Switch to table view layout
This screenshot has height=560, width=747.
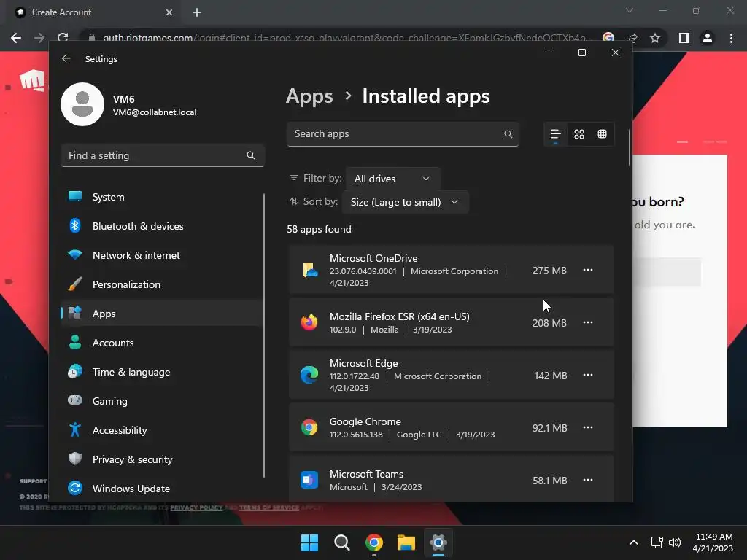pos(602,134)
